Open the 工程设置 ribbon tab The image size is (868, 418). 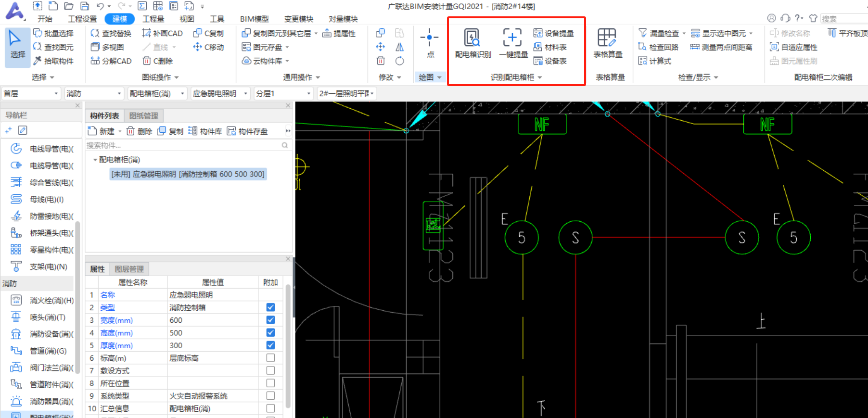[82, 19]
